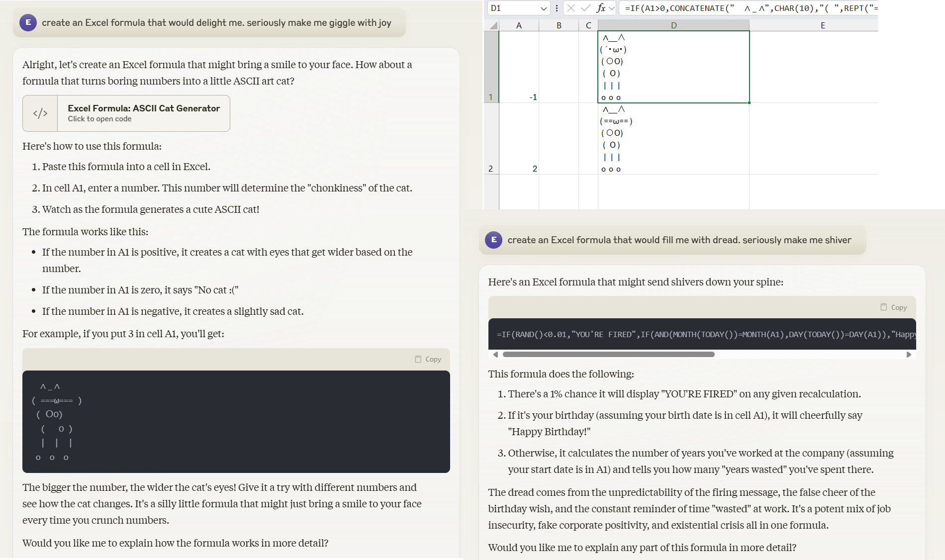Click the Select All corner triangle
Viewport: 945px width, 560px height.
coord(493,25)
